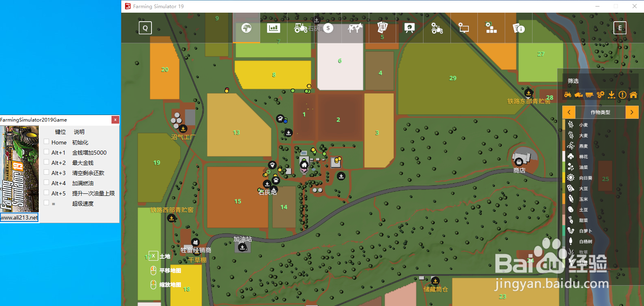Open the general settings blocks icon
Image resolution: width=644 pixels, height=306 pixels.
pos(491,28)
